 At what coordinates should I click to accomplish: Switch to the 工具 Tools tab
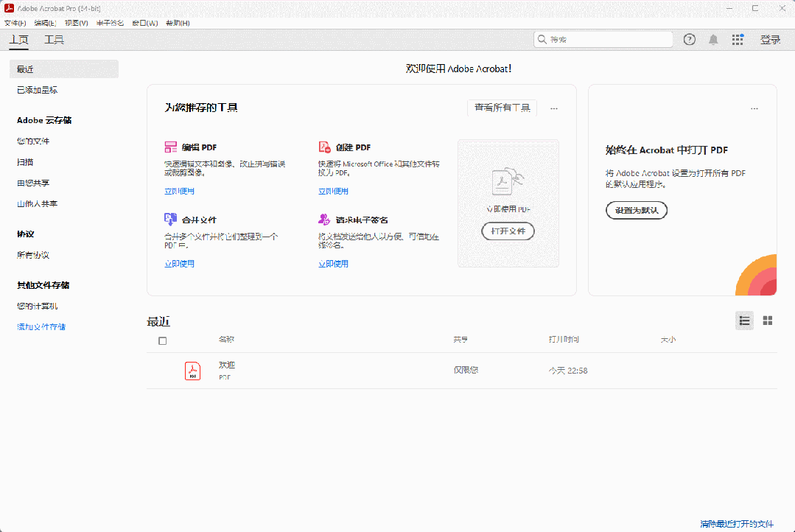coord(55,40)
